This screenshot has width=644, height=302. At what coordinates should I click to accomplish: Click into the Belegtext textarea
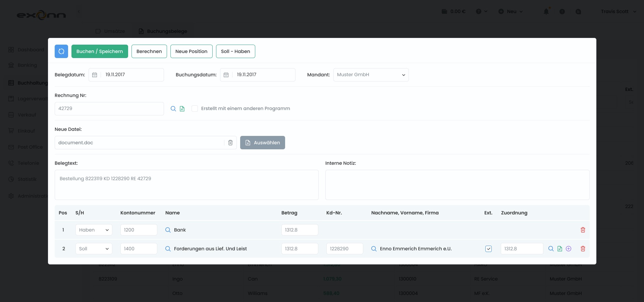pos(186,185)
